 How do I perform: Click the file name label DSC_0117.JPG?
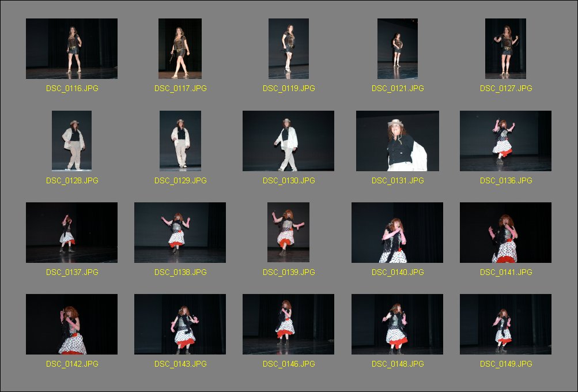click(x=180, y=88)
